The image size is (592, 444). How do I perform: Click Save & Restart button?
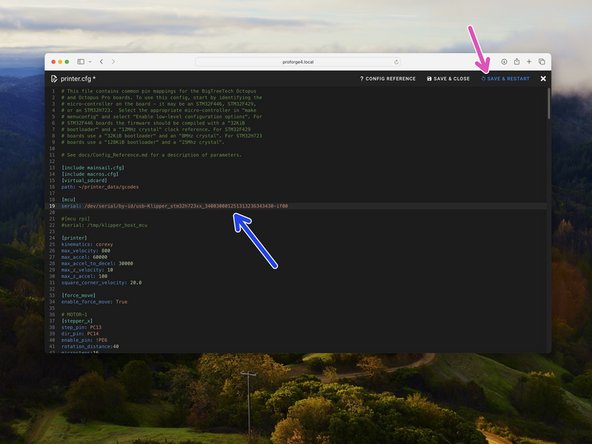[x=505, y=79]
